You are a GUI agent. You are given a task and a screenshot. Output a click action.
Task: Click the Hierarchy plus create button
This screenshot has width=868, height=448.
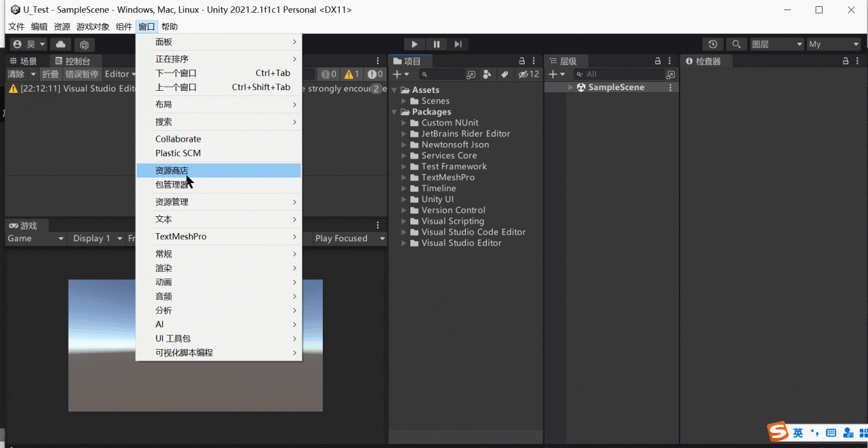(x=557, y=75)
